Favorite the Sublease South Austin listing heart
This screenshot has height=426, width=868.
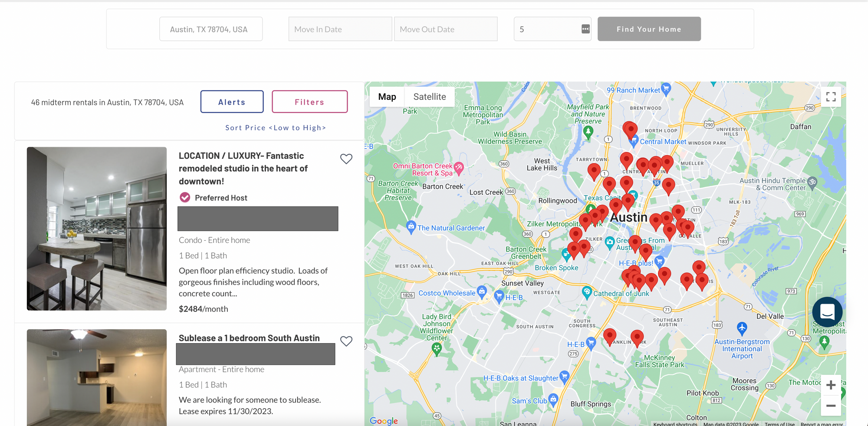pyautogui.click(x=346, y=341)
